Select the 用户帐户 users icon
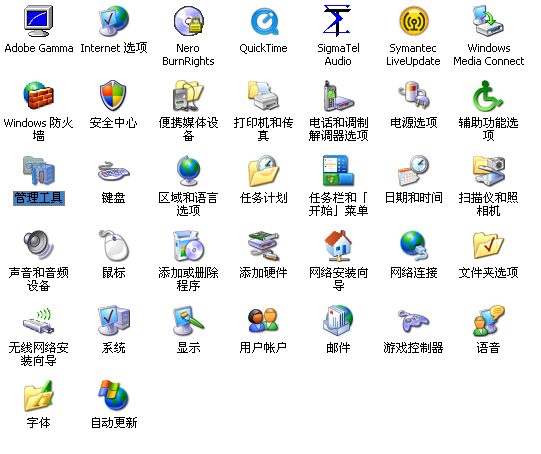 click(264, 320)
